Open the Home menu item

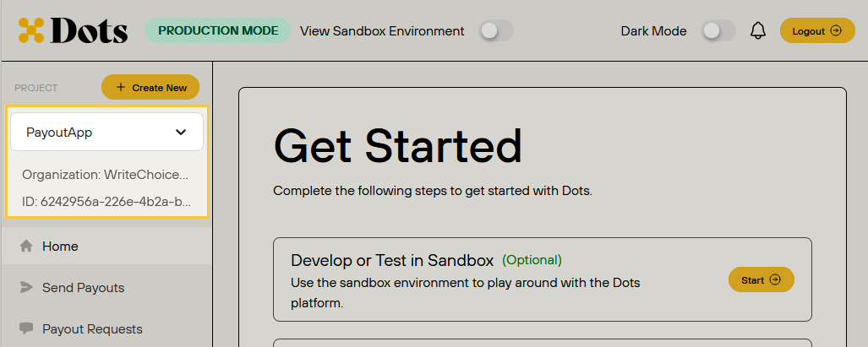(106, 246)
